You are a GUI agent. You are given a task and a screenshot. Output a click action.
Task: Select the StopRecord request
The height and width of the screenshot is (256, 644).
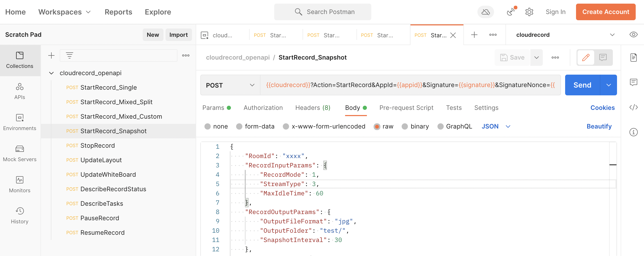pos(118,146)
